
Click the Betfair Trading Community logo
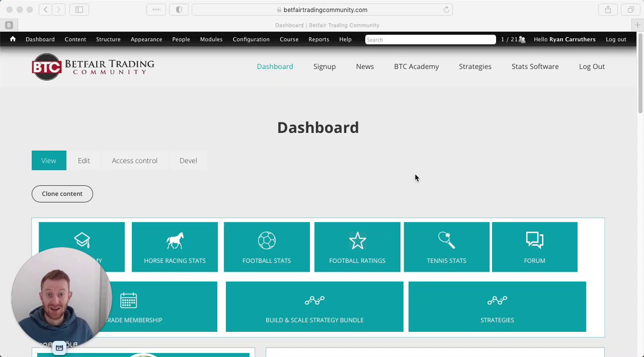tap(93, 67)
